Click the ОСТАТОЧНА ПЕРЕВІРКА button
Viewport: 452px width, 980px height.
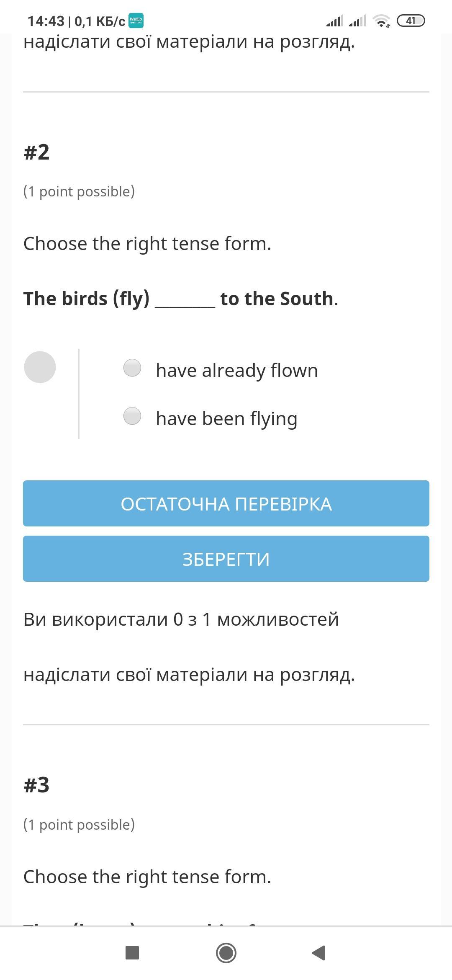click(x=226, y=503)
